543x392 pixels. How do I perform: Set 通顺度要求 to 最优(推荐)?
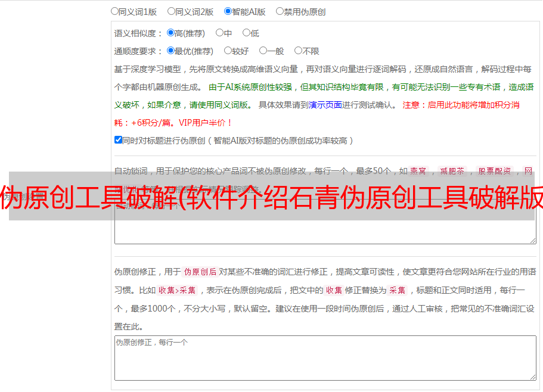coord(170,51)
